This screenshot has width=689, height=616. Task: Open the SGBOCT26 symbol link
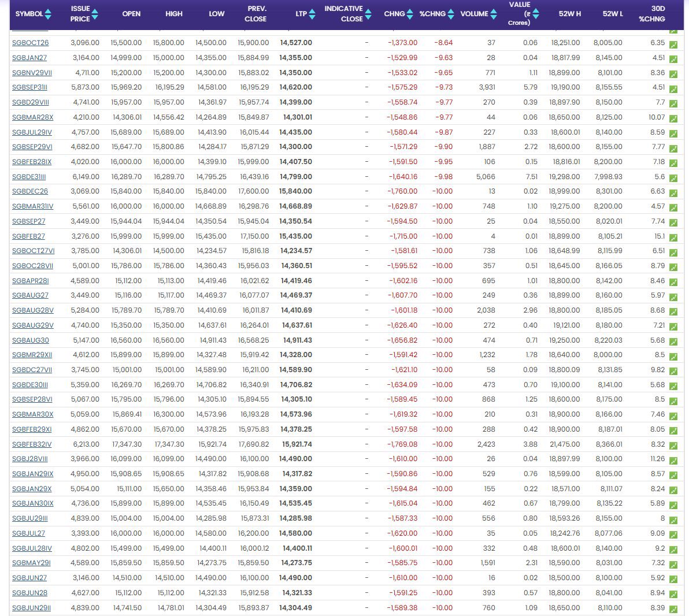click(x=30, y=43)
